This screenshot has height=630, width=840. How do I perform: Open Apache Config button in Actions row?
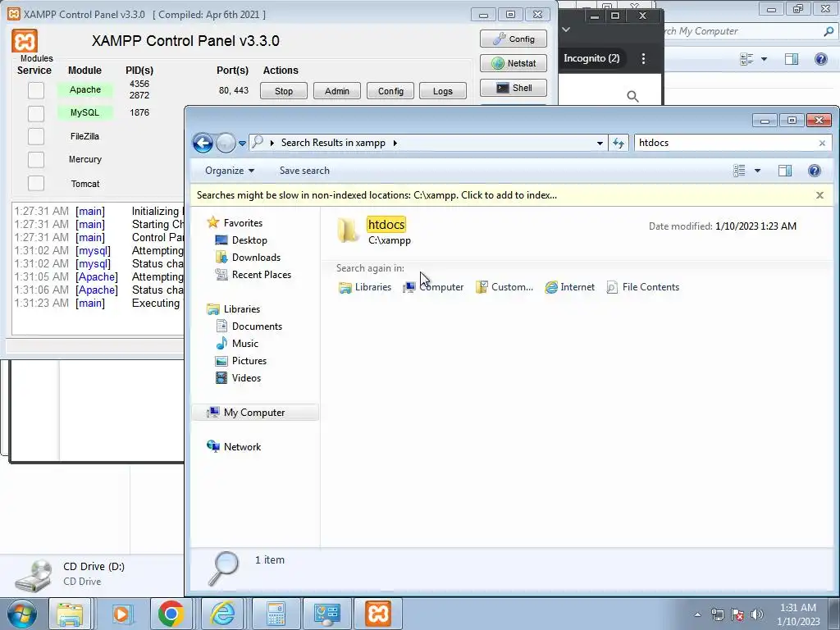[390, 90]
